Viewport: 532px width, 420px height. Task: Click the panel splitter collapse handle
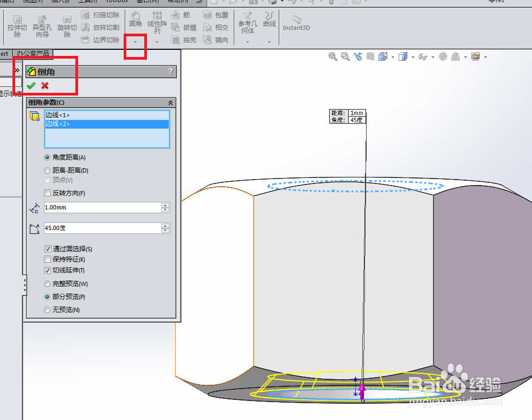pos(24,285)
